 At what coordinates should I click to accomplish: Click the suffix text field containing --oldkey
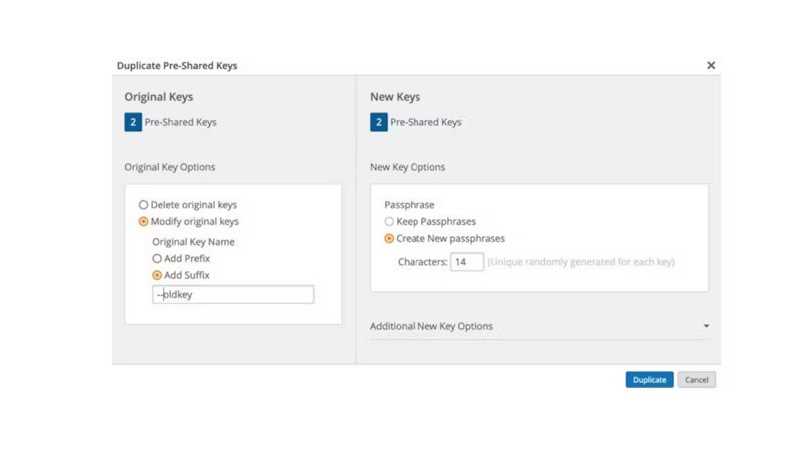(233, 295)
